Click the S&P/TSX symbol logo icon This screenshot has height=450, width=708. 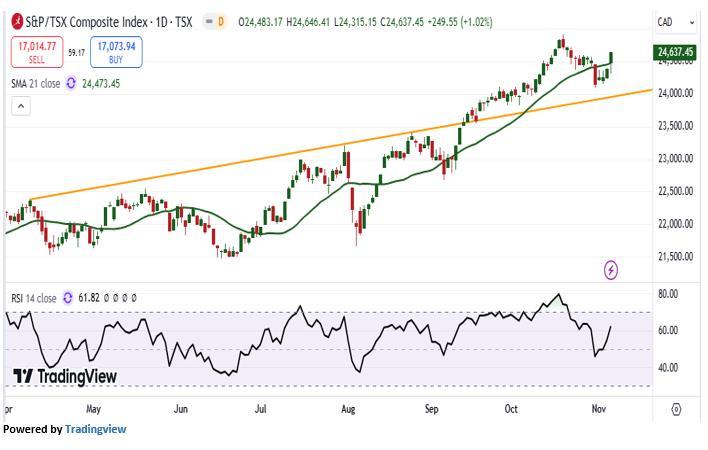19,21
